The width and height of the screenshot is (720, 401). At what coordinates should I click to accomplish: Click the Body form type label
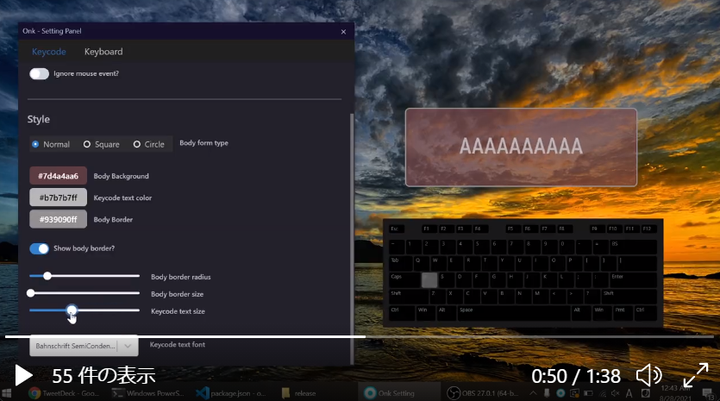(204, 143)
